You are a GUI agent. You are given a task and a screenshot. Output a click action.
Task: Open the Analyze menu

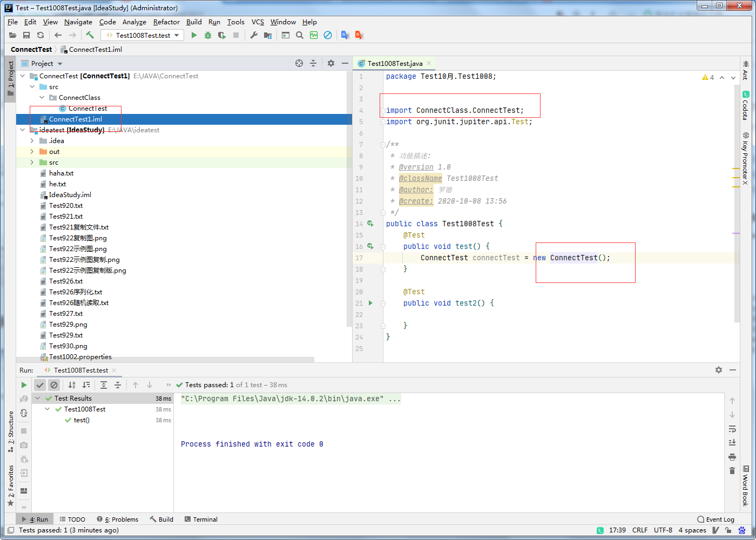[x=134, y=22]
